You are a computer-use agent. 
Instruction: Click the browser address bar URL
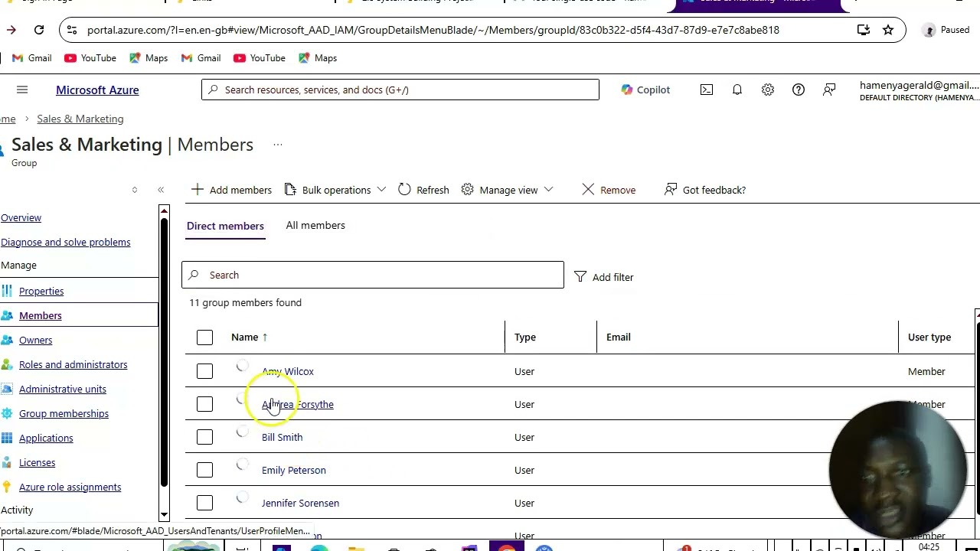pyautogui.click(x=433, y=30)
